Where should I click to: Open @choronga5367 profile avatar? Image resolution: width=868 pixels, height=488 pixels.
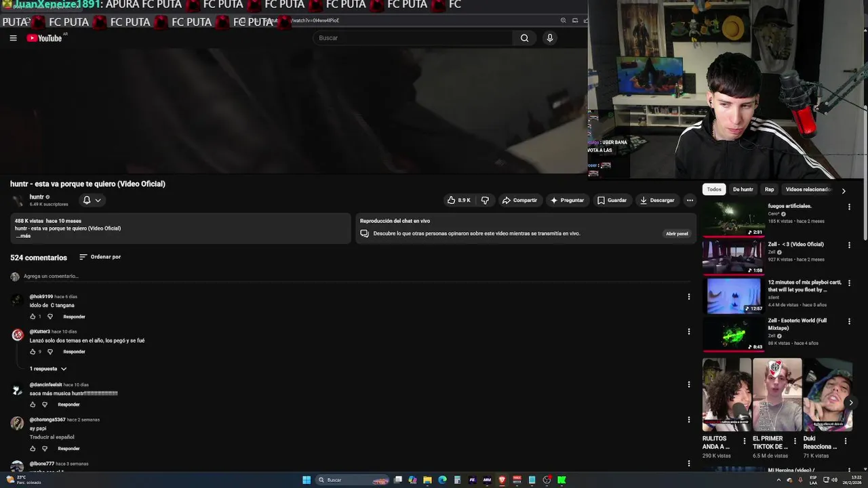click(18, 423)
